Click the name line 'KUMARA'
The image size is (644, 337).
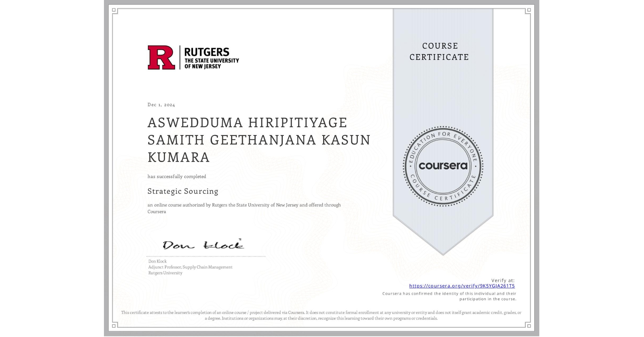[x=179, y=158]
